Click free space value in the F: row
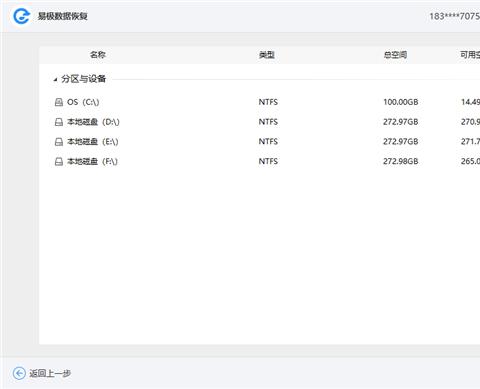Screen dimensions: 480x389 [470, 161]
